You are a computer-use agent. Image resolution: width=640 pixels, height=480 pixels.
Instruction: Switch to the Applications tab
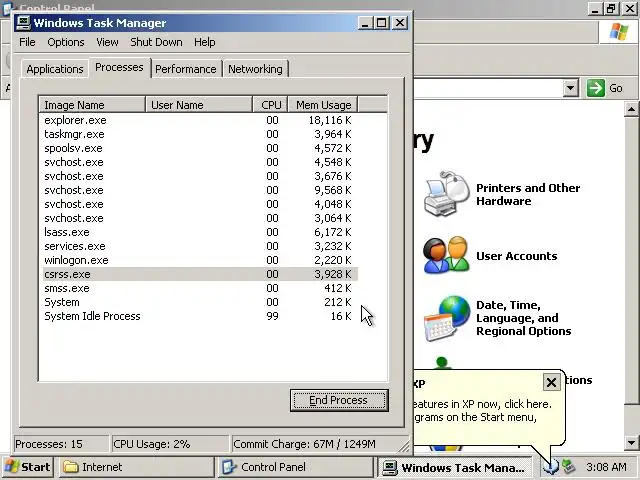click(55, 69)
